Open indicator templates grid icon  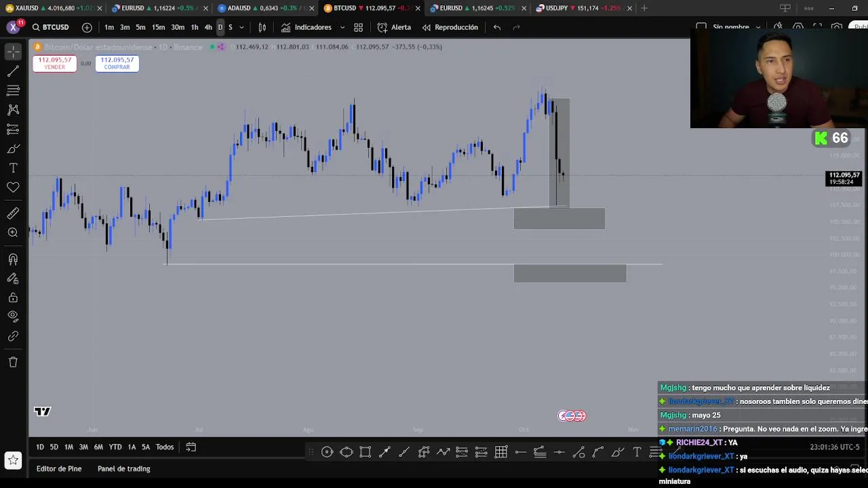358,27
